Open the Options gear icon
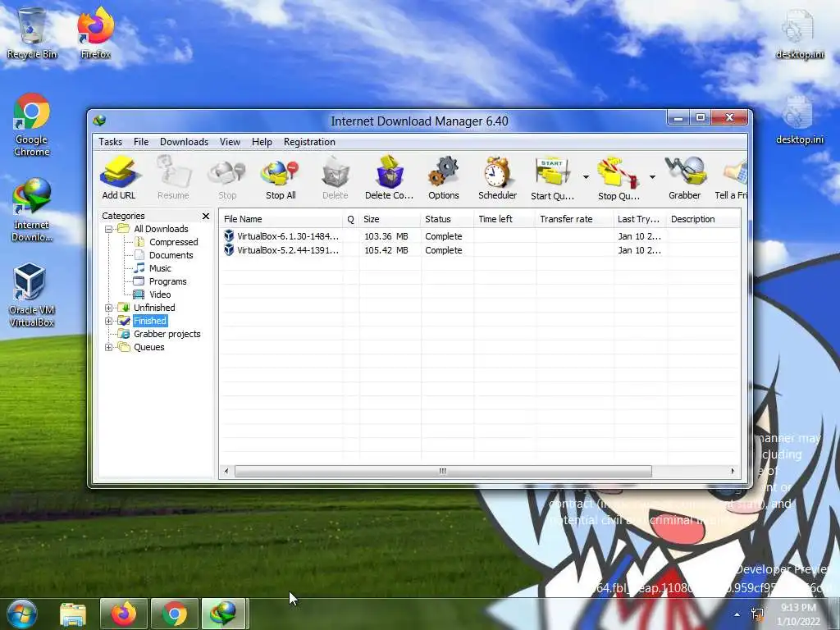840x630 pixels. pyautogui.click(x=444, y=178)
